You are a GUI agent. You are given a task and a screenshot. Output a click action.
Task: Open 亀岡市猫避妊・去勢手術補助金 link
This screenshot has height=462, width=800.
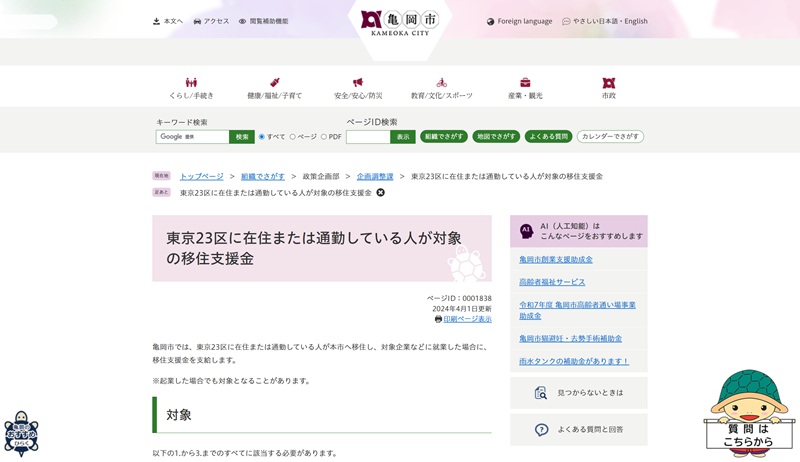(570, 339)
